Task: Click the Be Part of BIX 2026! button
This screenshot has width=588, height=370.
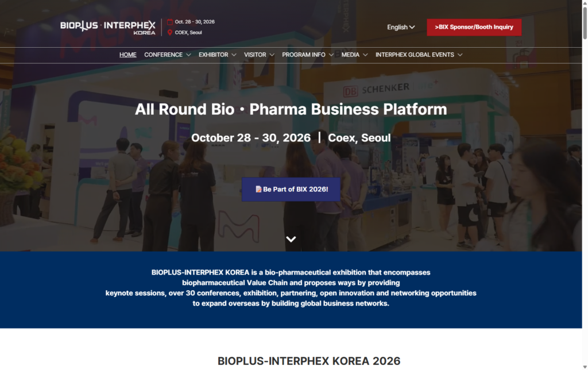Action: pos(291,189)
